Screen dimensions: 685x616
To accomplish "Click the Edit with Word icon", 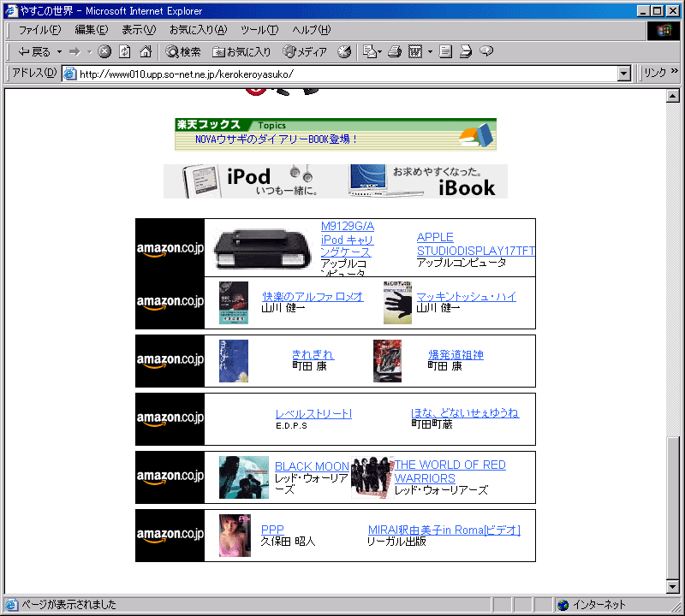I will tap(415, 52).
